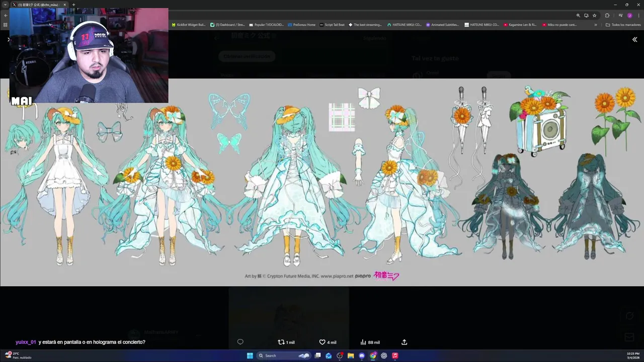Open Chrome from the taskbar
644x362 pixels.
coord(373,355)
